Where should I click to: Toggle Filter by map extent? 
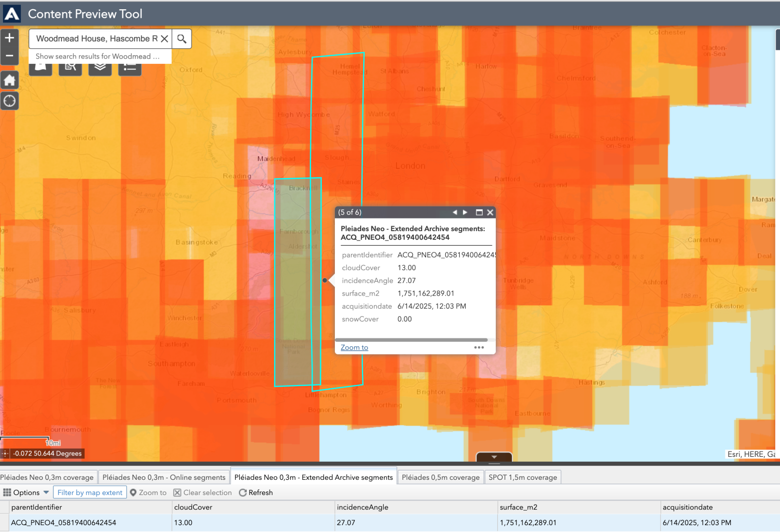click(x=90, y=493)
